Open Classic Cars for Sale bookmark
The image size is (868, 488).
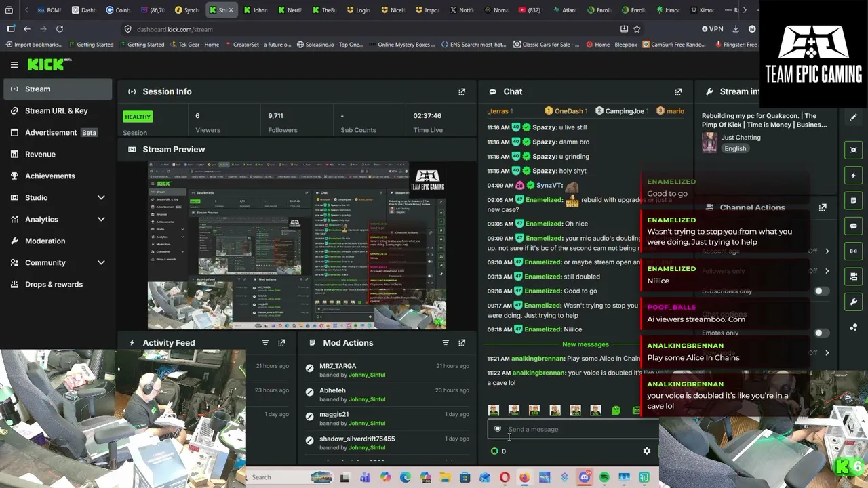click(x=547, y=45)
